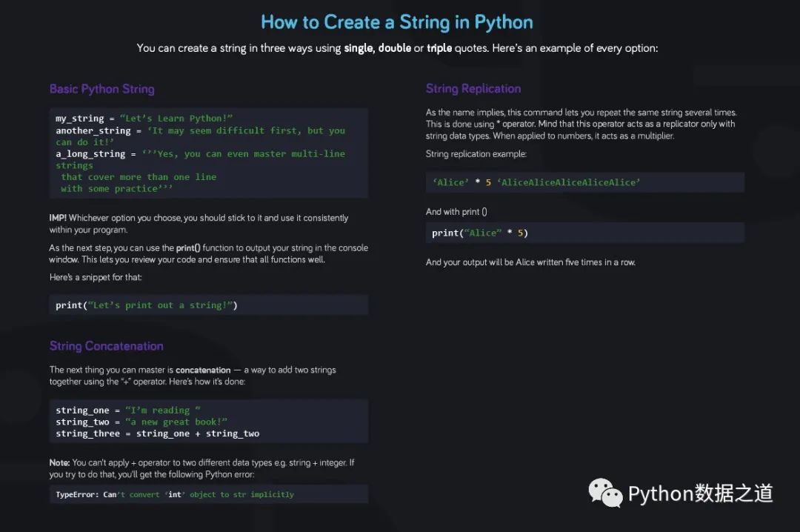Select the triple-quote marks in a_long_string
Image resolution: width=800 pixels, height=532 pixels.
[151, 153]
